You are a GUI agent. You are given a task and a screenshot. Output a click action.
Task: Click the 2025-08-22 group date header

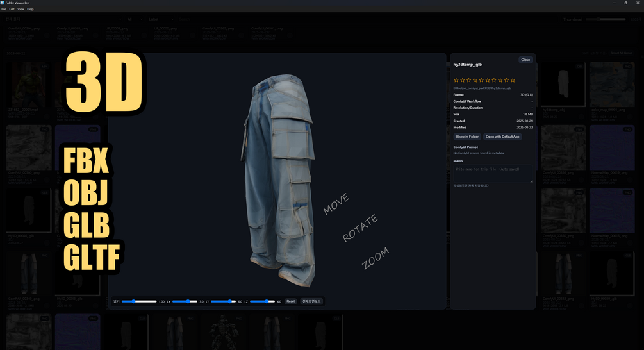15,53
